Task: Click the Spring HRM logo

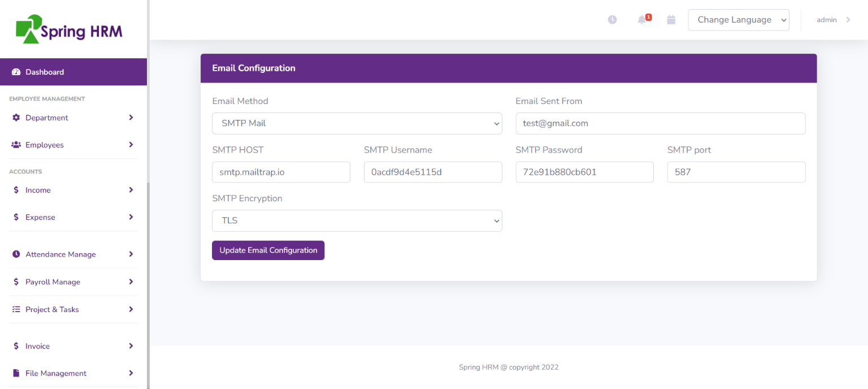Action: 69,29
